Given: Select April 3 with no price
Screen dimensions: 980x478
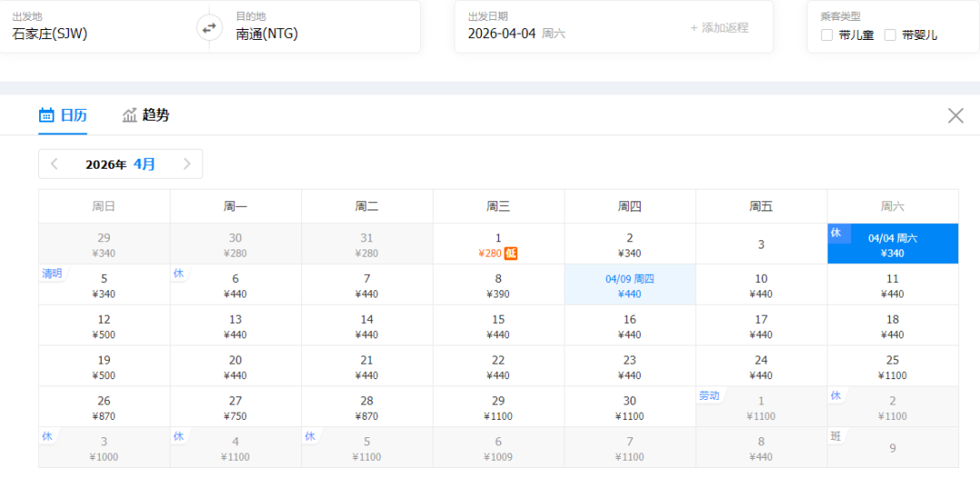Looking at the screenshot, I should tap(761, 244).
